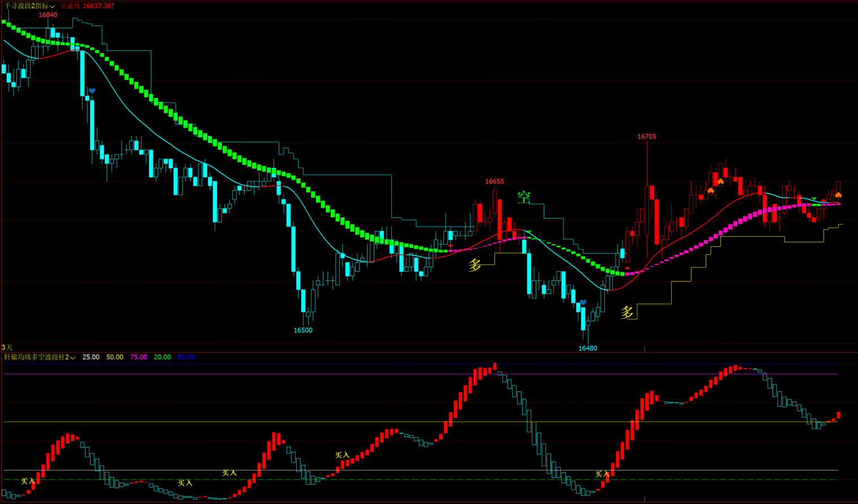Click the red up-triangle marker below the 16705 label

click(628, 268)
